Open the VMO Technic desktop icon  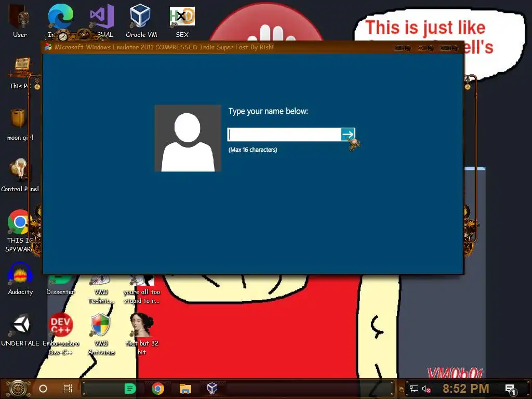point(101,290)
